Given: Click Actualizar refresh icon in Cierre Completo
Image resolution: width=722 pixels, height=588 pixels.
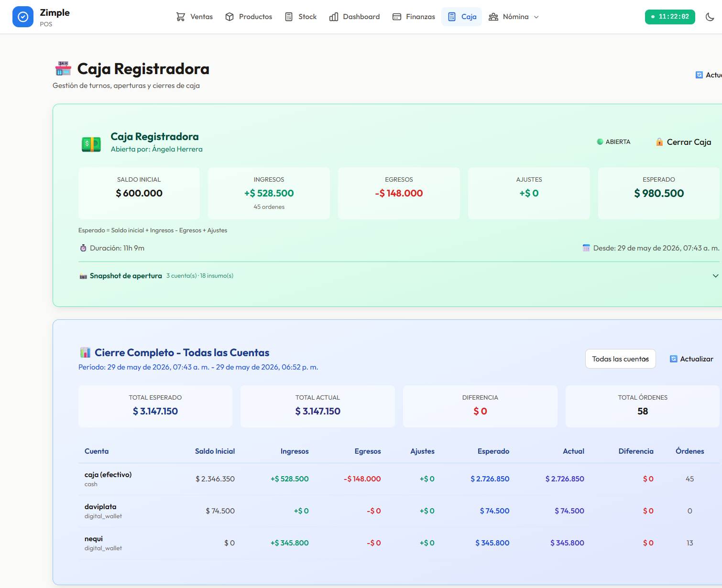Looking at the screenshot, I should [x=673, y=359].
